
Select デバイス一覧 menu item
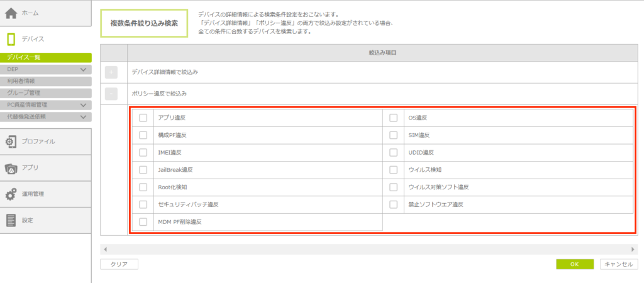45,57
